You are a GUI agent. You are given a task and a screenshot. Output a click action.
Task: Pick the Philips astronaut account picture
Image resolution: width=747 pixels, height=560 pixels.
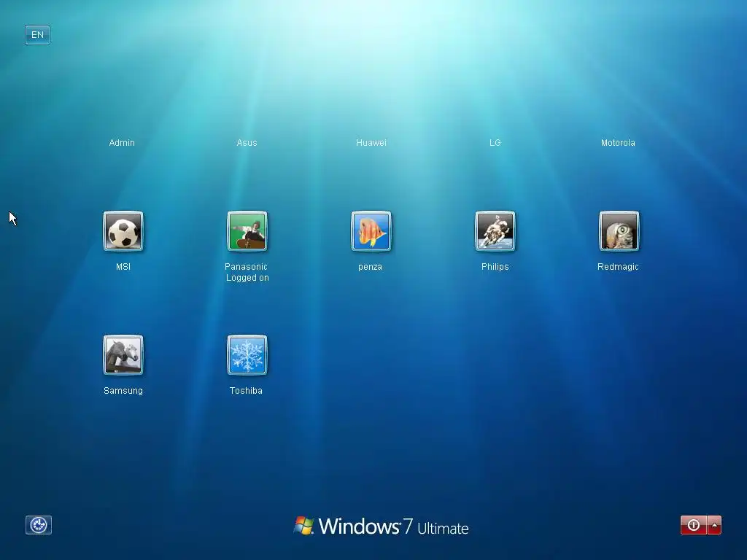click(495, 231)
